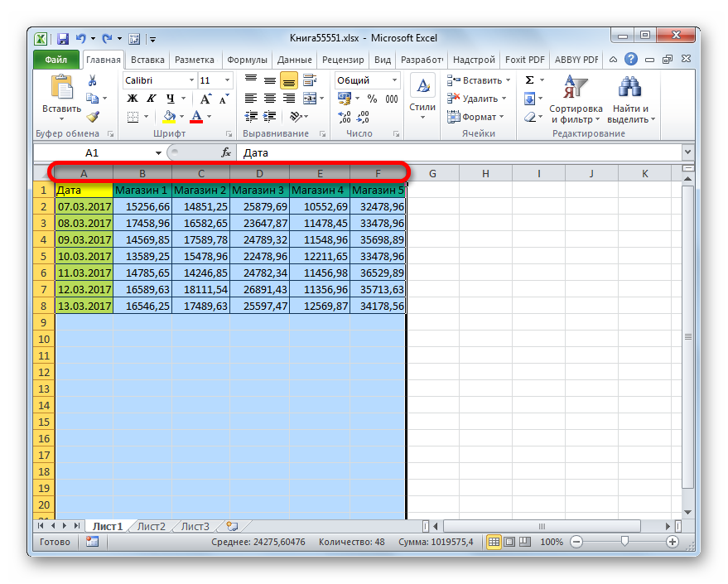The image size is (728, 584).
Task: Click the Format Painter brush icon
Action: click(93, 117)
